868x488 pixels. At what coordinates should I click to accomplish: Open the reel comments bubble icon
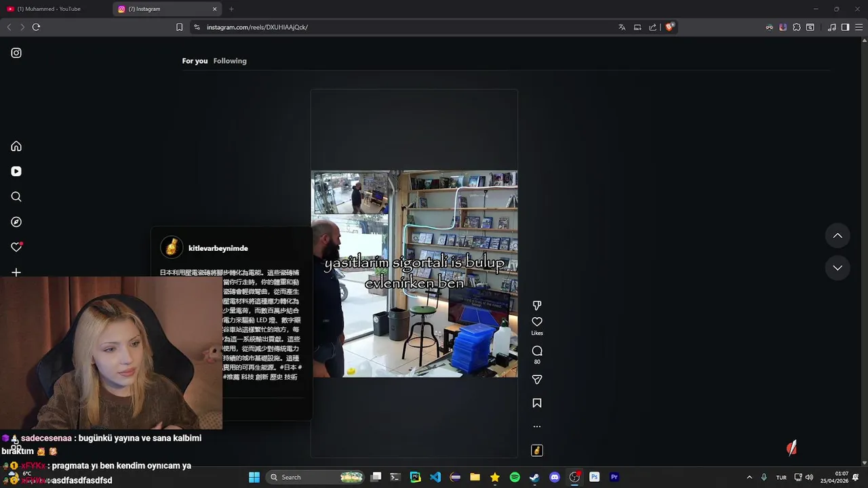coord(537,350)
